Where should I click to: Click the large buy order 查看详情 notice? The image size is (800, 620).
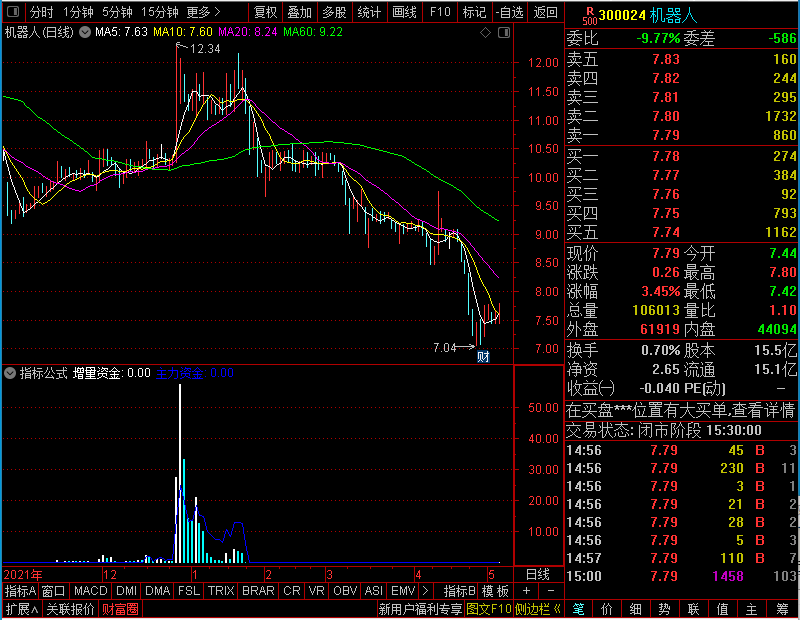[681, 410]
